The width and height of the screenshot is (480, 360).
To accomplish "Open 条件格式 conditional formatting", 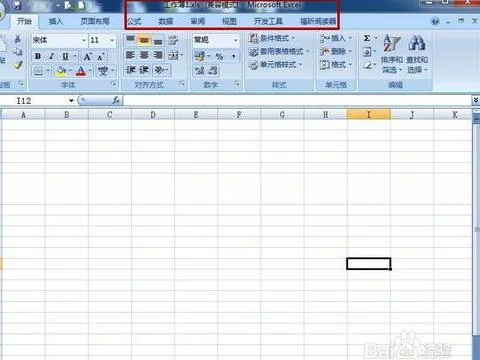I will 272,38.
